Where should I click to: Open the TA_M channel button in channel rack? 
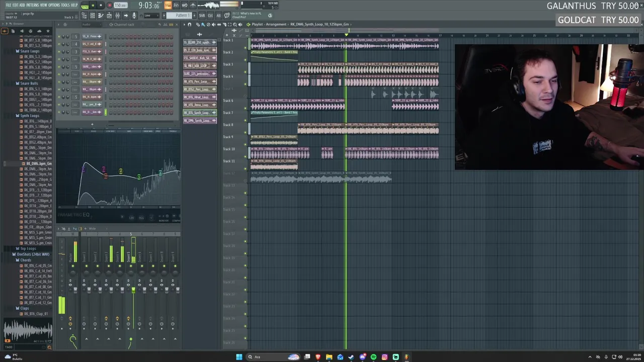92,59
